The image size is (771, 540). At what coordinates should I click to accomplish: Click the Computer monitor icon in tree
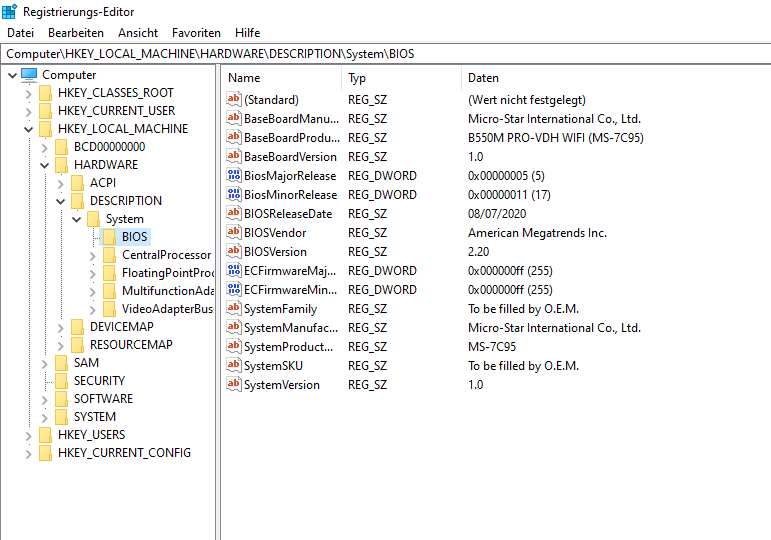[29, 75]
